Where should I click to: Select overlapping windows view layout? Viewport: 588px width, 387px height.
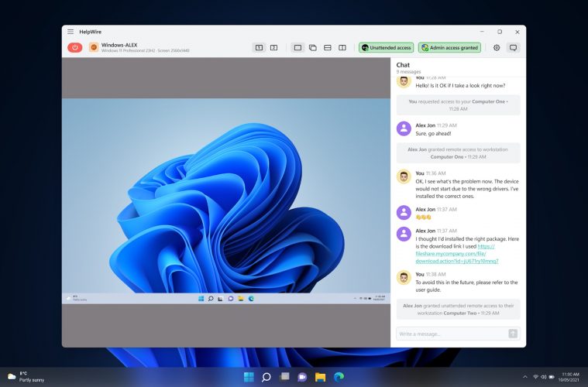pos(313,47)
